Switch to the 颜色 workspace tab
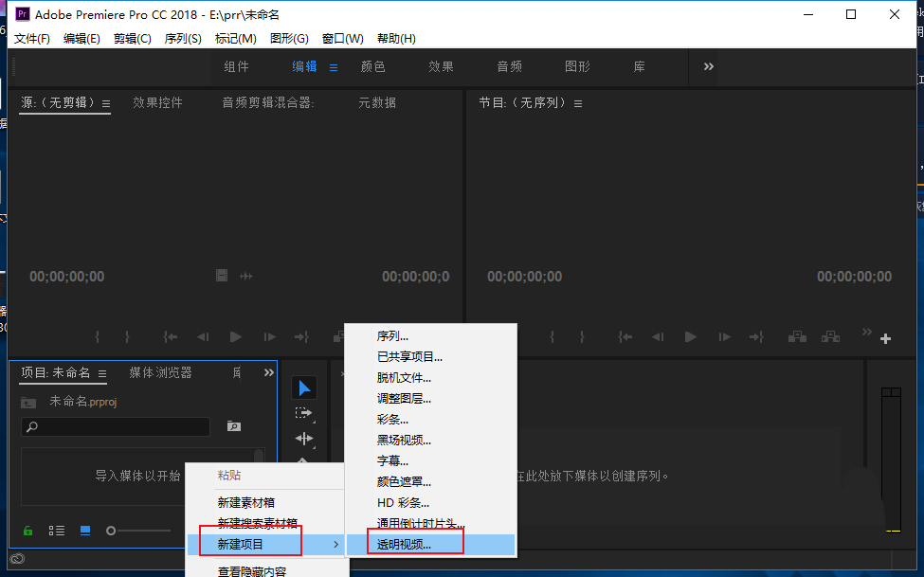The image size is (924, 577). 372,66
